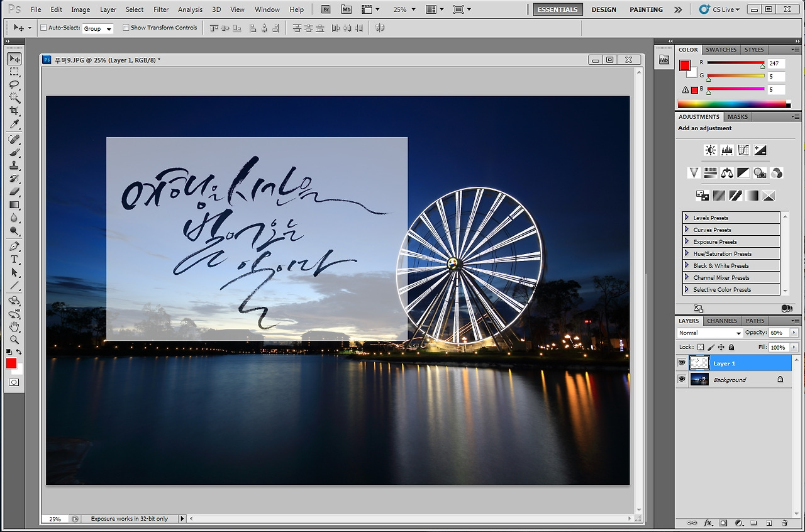Image resolution: width=805 pixels, height=532 pixels.
Task: Select the Brush tool
Action: pyautogui.click(x=14, y=152)
